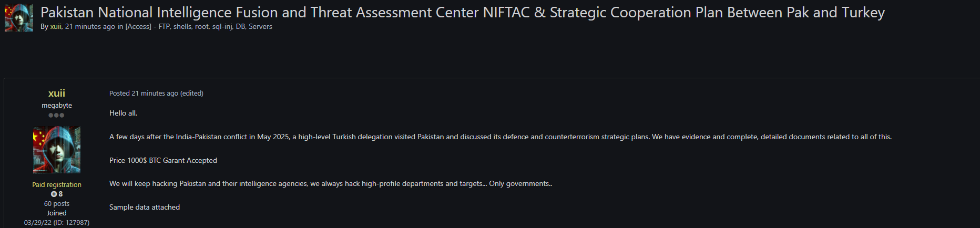Viewport: 980px width, 228px height.
Task: Click "21 minutes ago" in the thread byline
Action: pos(90,26)
